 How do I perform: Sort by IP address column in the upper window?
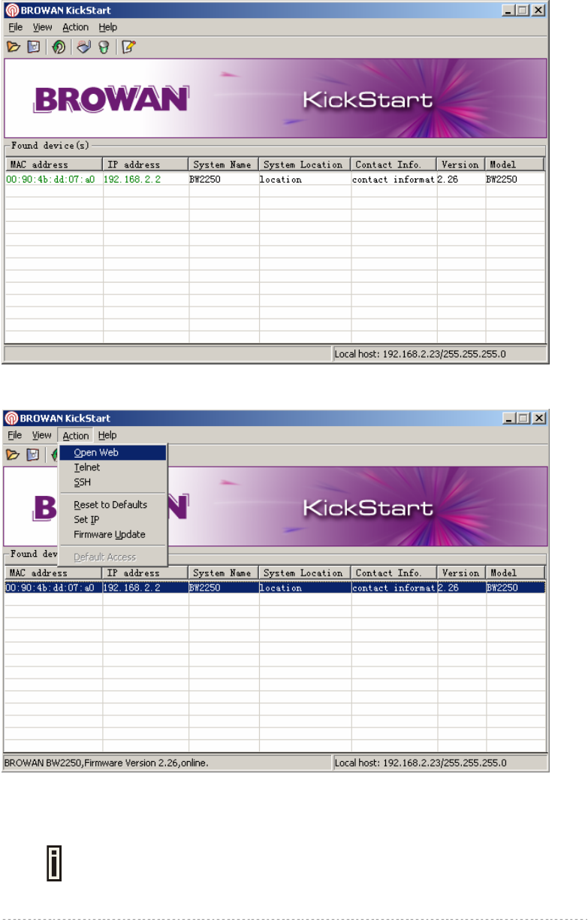[146, 165]
